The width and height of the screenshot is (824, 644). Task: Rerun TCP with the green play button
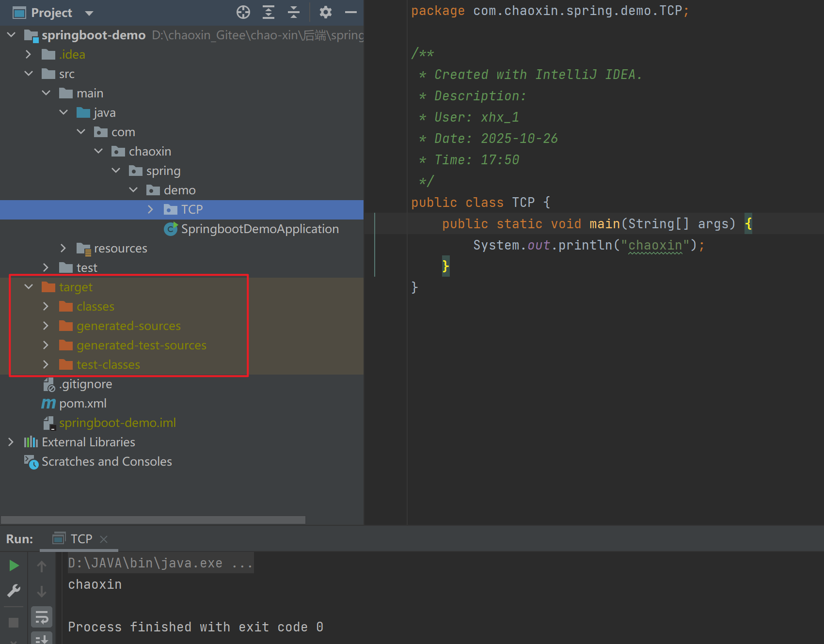(x=14, y=565)
